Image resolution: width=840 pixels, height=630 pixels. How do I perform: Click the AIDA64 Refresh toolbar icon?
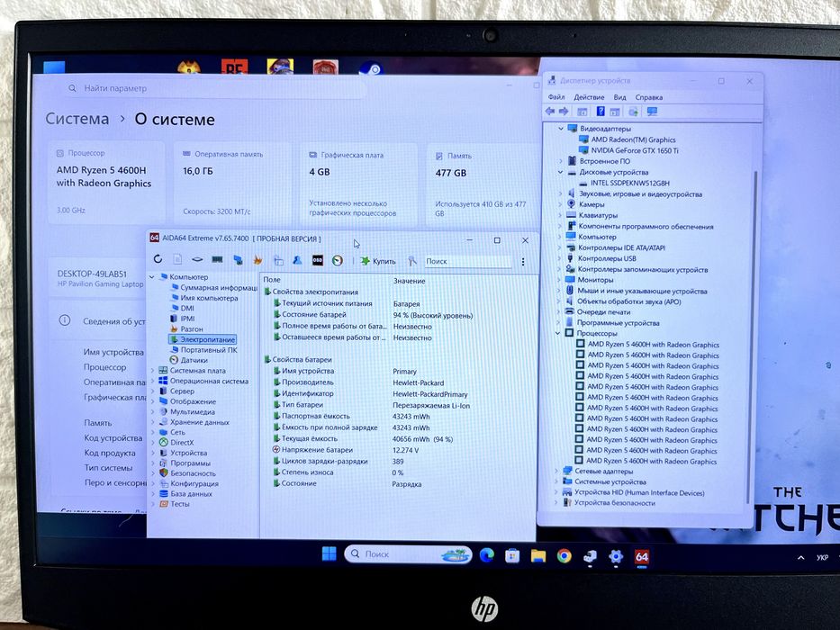click(158, 259)
